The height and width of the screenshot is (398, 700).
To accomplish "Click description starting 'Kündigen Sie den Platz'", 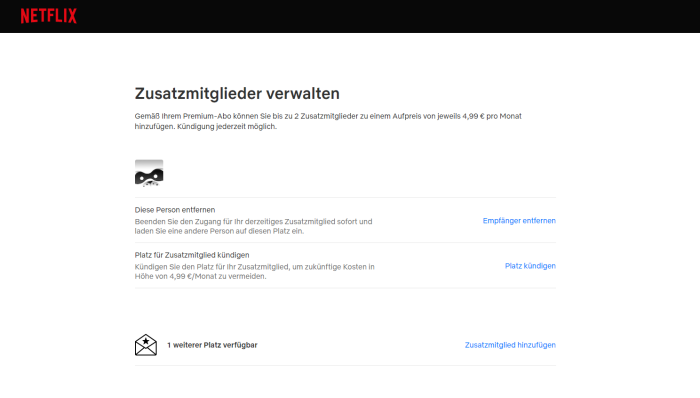I will 254,271.
